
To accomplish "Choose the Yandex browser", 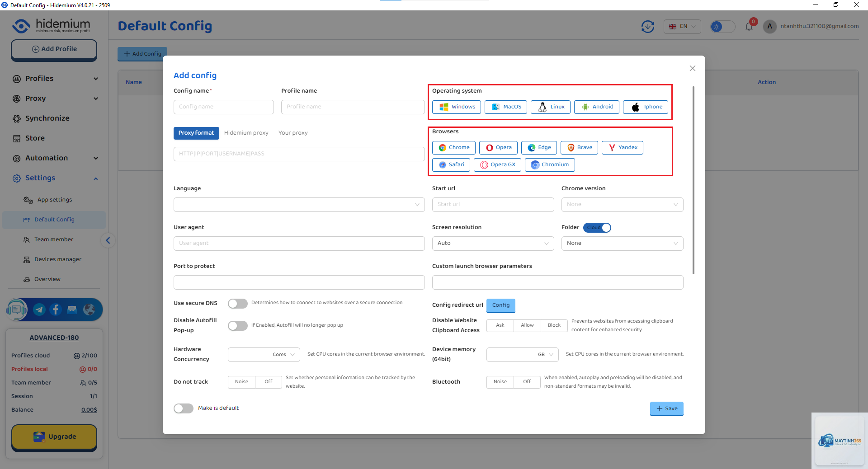I will pyautogui.click(x=623, y=148).
